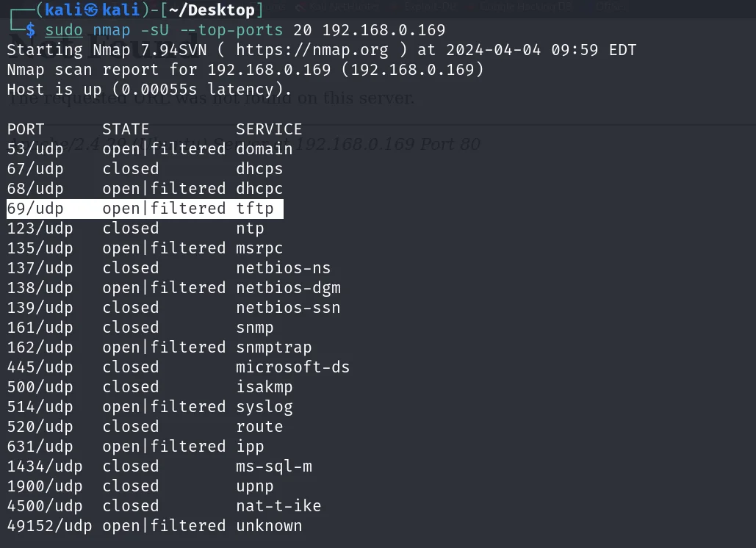Click the dhcps service name

click(x=259, y=169)
